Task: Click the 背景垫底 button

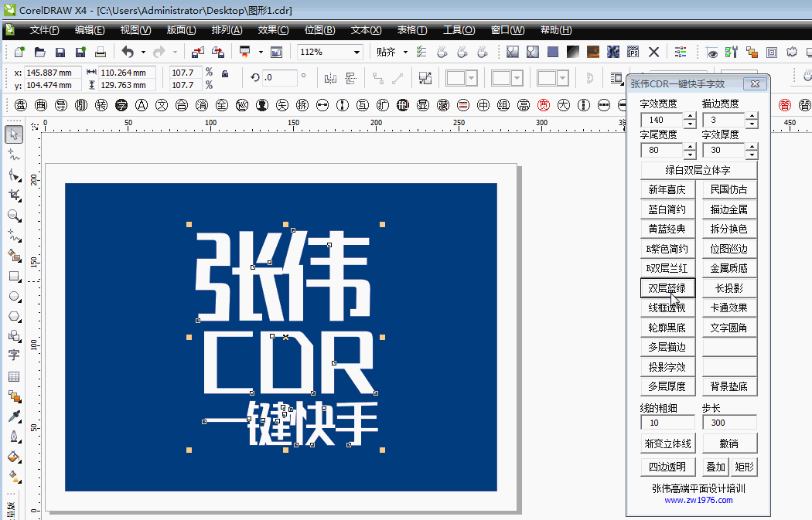Action: [x=729, y=386]
